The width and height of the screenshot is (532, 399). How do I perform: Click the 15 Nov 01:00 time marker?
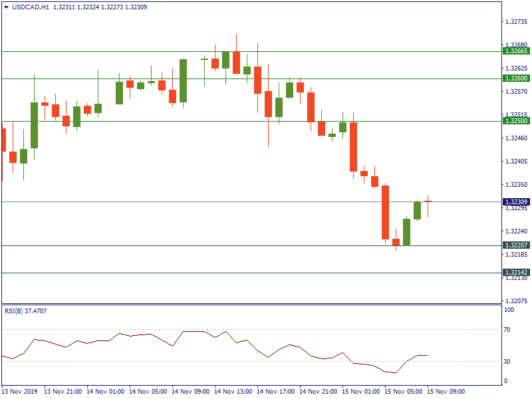coord(361,392)
